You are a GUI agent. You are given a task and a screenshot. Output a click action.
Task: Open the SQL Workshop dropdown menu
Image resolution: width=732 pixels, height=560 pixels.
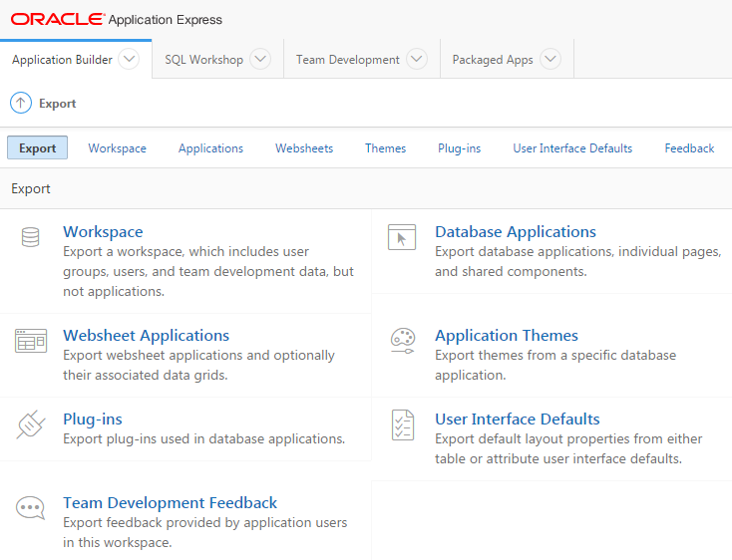click(259, 59)
